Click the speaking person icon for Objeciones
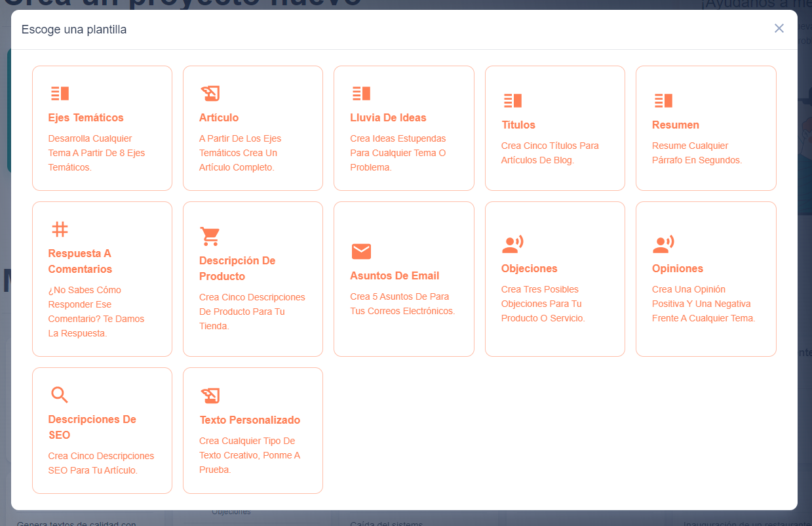This screenshot has width=812, height=526. point(512,244)
